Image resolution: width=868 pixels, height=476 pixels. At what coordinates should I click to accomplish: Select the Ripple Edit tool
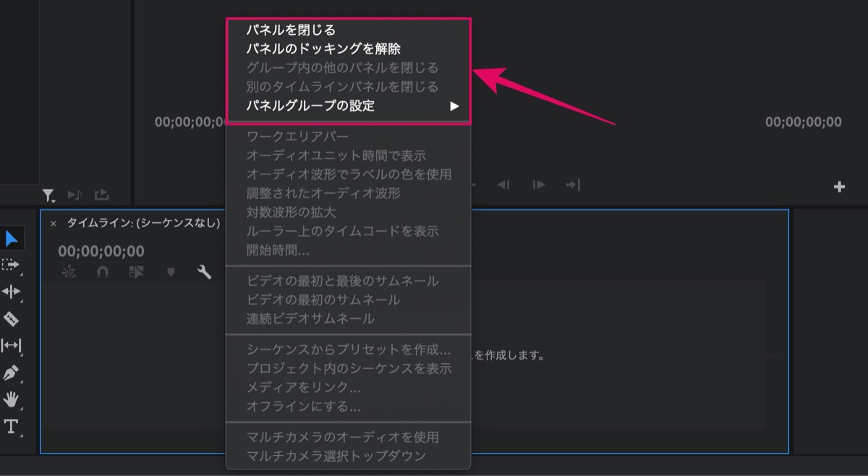coord(11,292)
